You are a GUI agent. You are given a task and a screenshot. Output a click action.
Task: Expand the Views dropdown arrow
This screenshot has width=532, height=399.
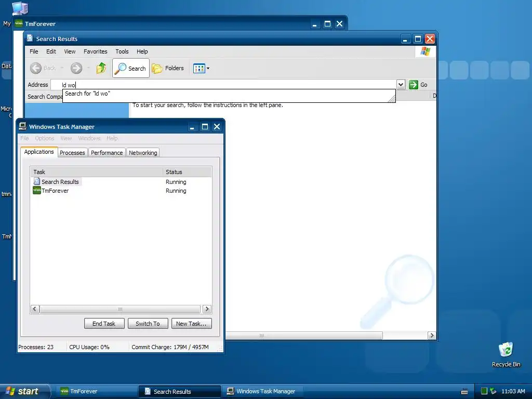coord(208,69)
